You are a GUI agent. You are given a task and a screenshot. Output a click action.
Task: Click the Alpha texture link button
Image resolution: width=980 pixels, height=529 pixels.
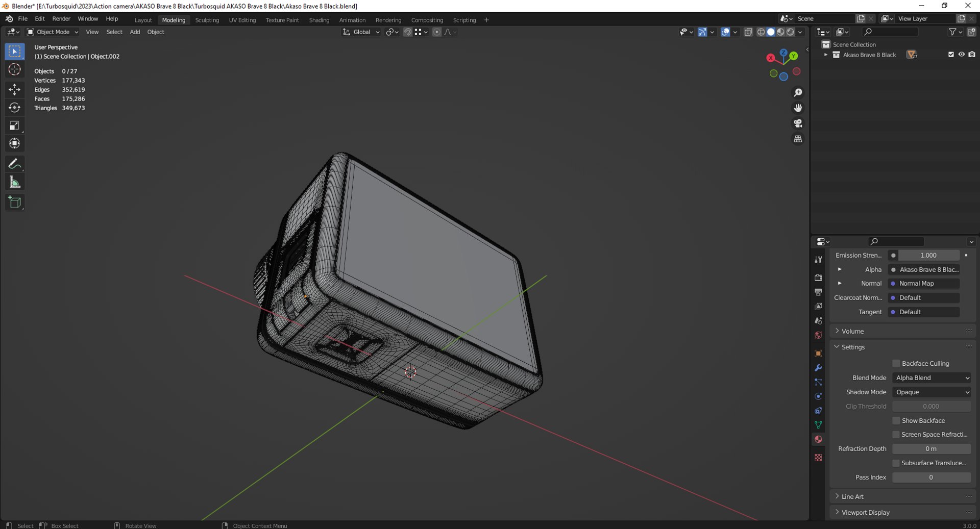924,269
